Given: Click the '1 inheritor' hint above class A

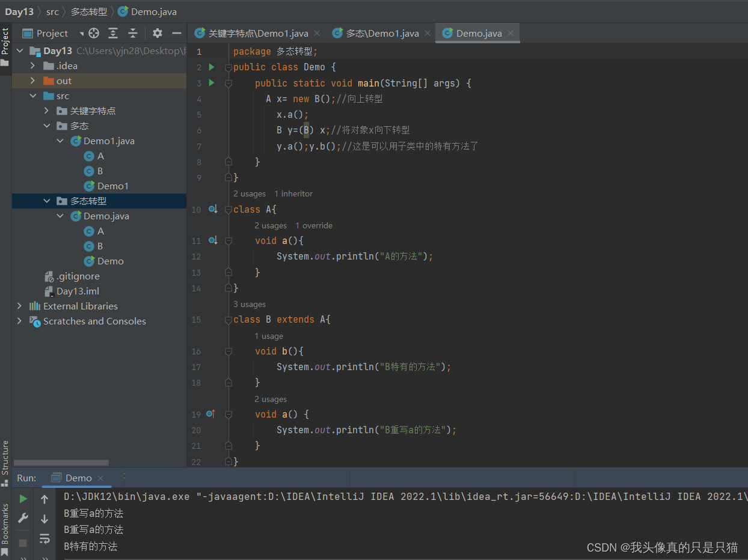Looking at the screenshot, I should tap(293, 193).
